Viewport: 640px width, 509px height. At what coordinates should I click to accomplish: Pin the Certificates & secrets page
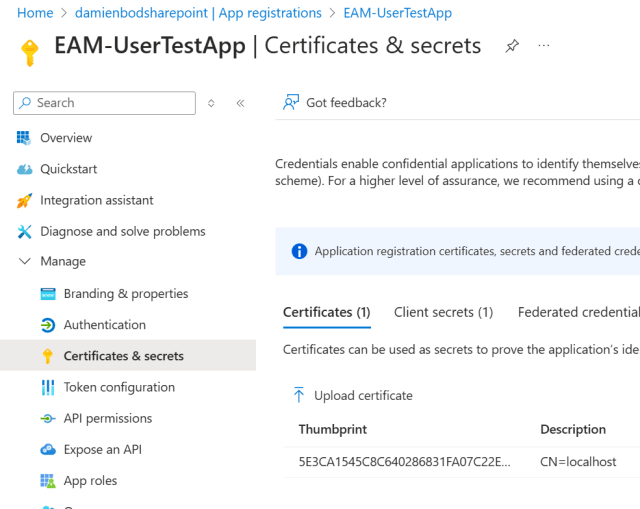pyautogui.click(x=512, y=46)
